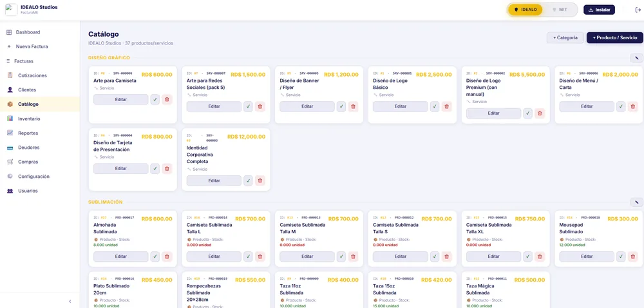Delete Camiseta Sublimada Talla XL product
The width and height of the screenshot is (644, 308).
pyautogui.click(x=540, y=256)
